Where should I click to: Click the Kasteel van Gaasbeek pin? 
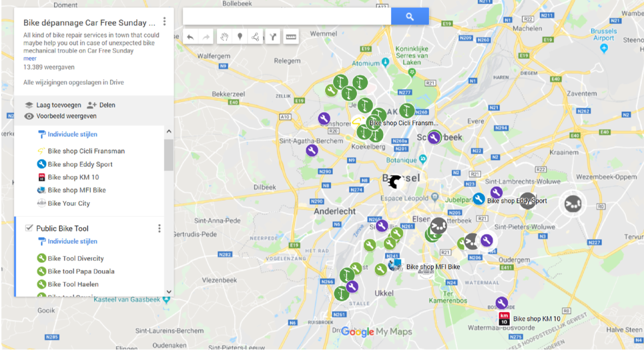pos(166,299)
